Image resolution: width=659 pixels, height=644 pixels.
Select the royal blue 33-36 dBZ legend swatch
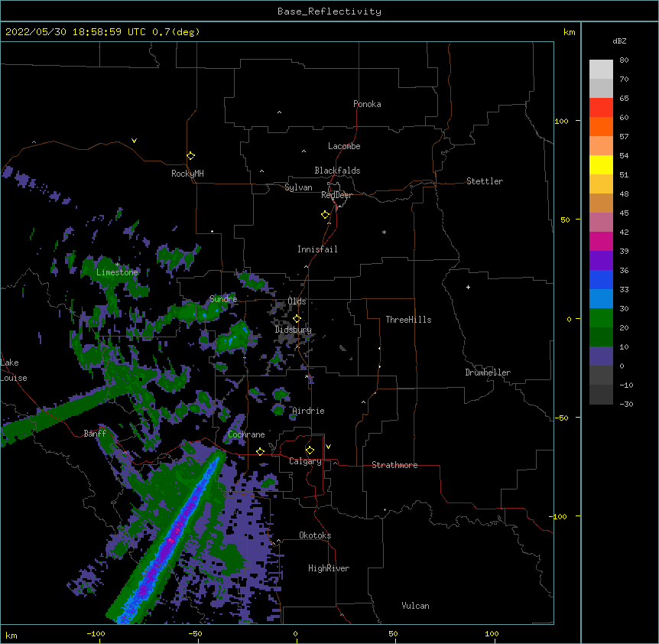[x=601, y=279]
